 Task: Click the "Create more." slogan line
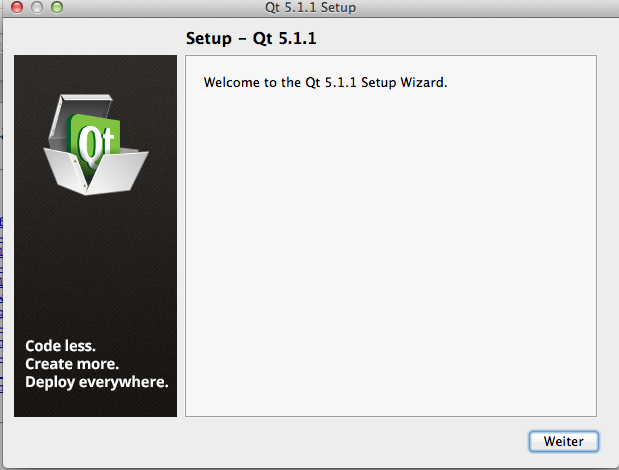tap(72, 363)
